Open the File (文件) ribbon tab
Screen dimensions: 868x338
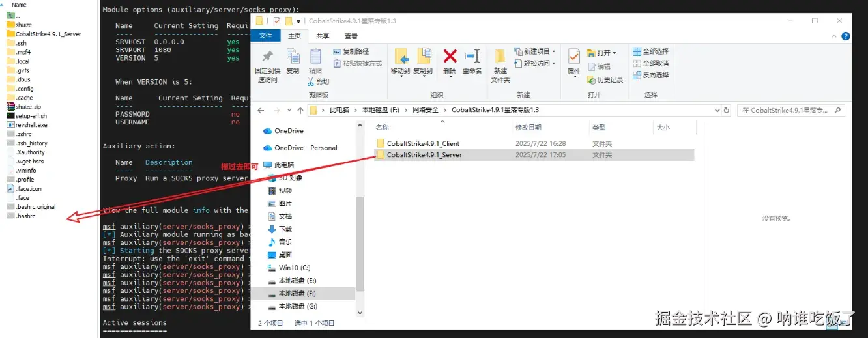click(x=266, y=36)
